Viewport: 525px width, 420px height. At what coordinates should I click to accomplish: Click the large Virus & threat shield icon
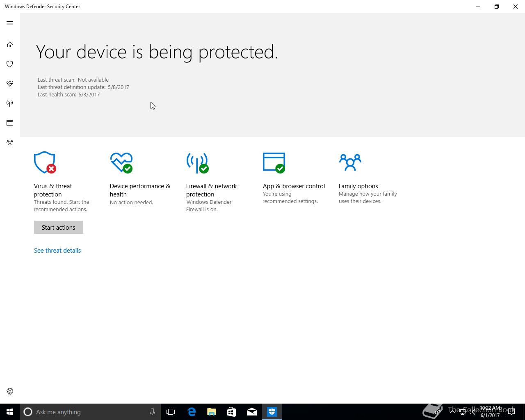coord(45,162)
